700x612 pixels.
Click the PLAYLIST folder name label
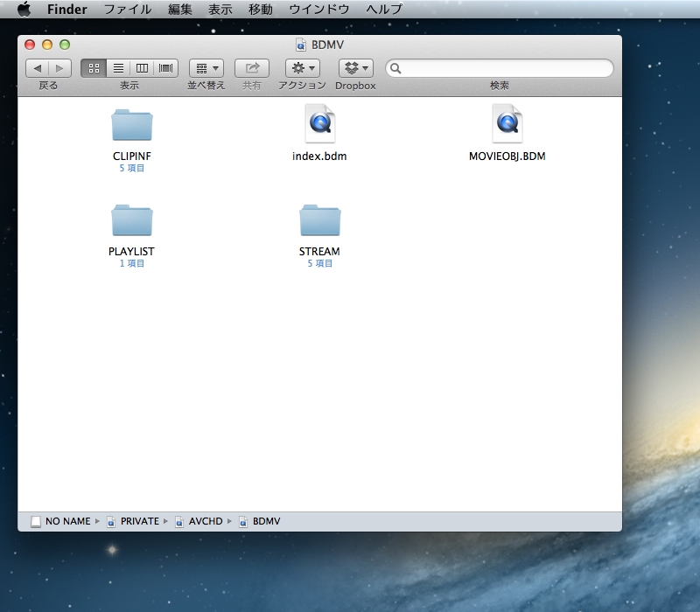coord(131,252)
